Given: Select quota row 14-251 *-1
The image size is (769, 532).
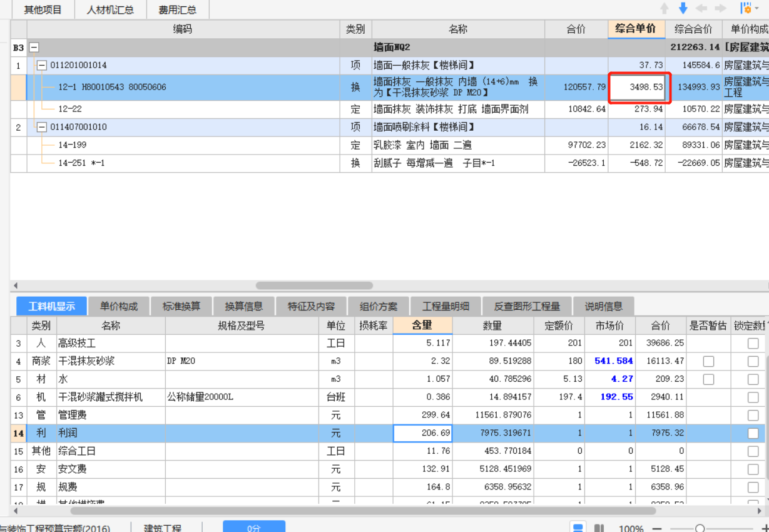Looking at the screenshot, I should point(81,163).
